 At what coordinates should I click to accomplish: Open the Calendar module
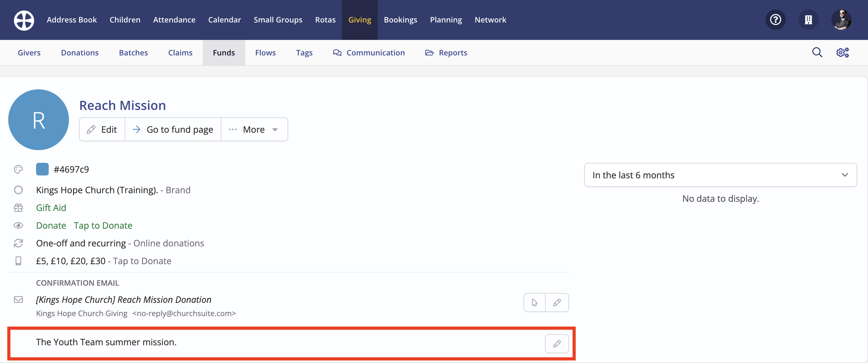pos(224,20)
